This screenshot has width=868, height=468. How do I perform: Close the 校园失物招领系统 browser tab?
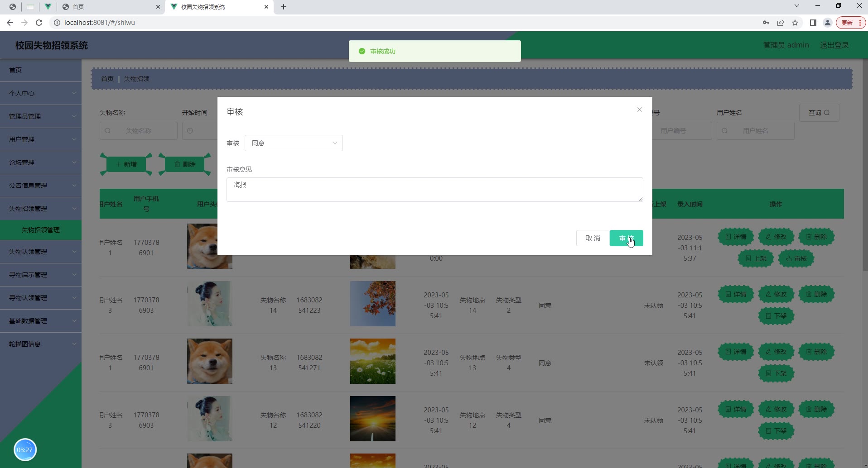266,7
